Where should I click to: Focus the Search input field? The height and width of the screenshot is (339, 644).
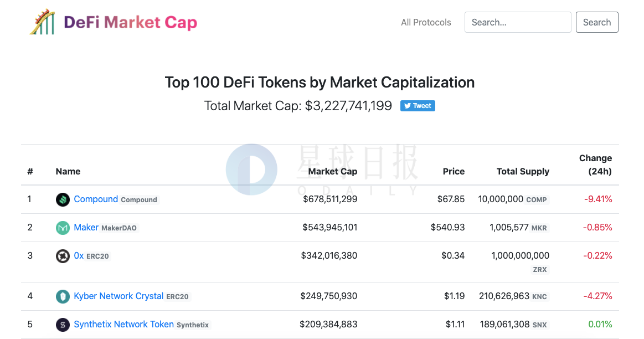click(x=518, y=22)
